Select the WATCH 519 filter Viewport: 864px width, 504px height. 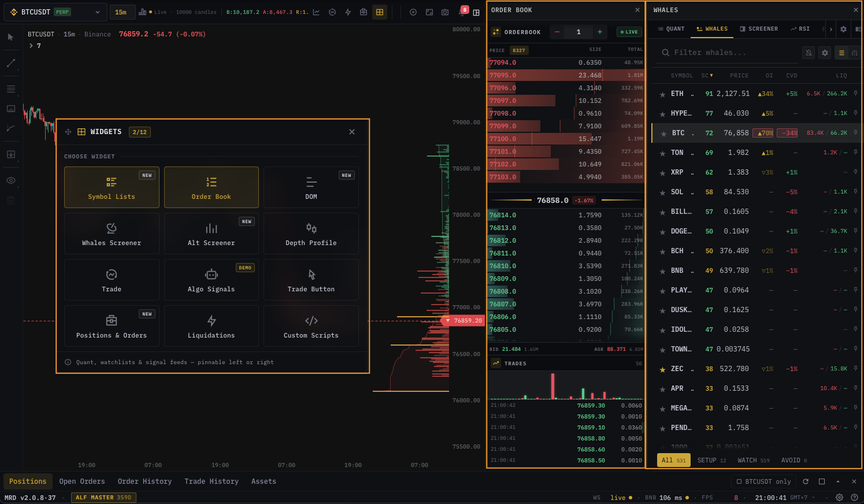tap(754, 460)
